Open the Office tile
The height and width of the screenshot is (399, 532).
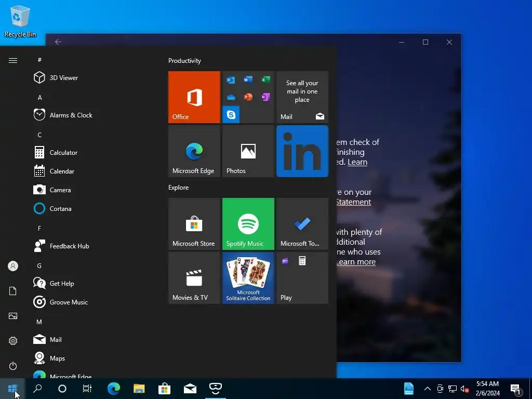coord(194,97)
